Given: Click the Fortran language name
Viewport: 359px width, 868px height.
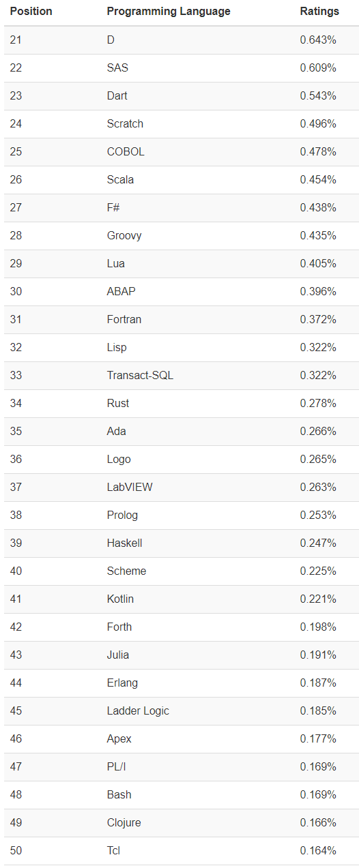Looking at the screenshot, I should coord(124,320).
